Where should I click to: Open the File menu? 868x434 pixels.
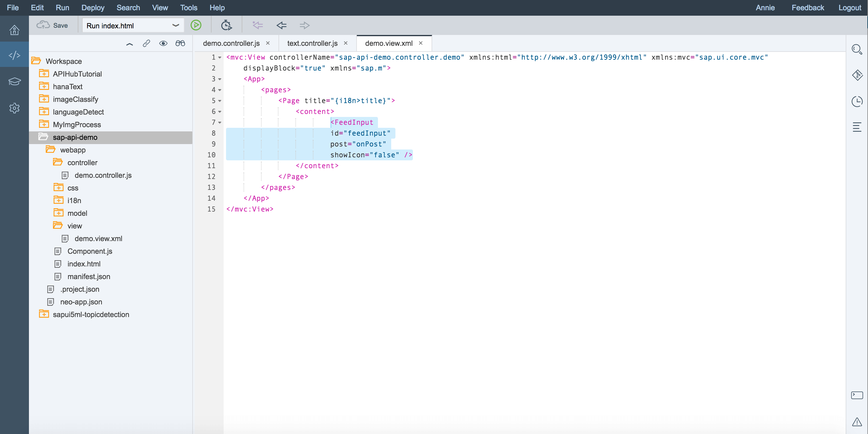click(x=12, y=8)
